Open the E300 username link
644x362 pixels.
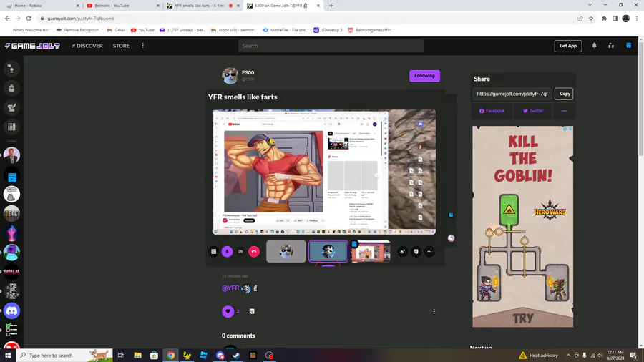(248, 73)
